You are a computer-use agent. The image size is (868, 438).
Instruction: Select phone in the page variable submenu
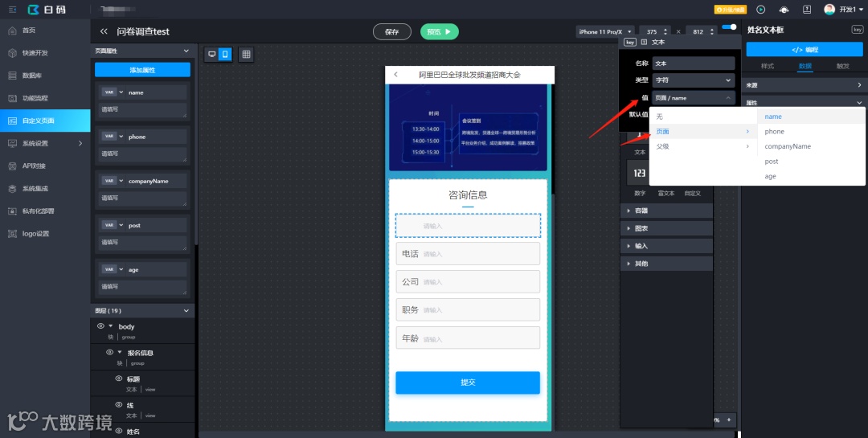[x=810, y=131]
